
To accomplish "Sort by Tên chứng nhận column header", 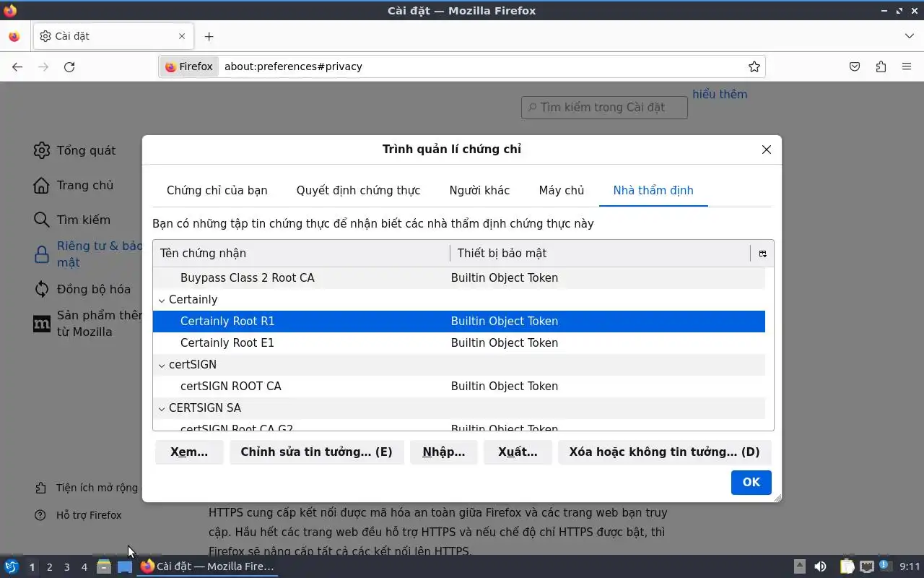I will click(x=301, y=254).
